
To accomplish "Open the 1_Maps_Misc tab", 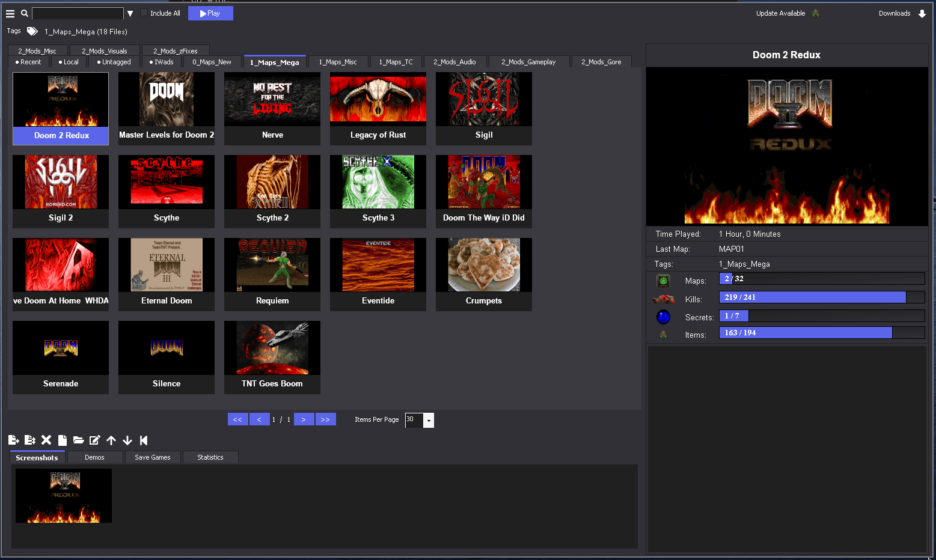I will pyautogui.click(x=338, y=62).
